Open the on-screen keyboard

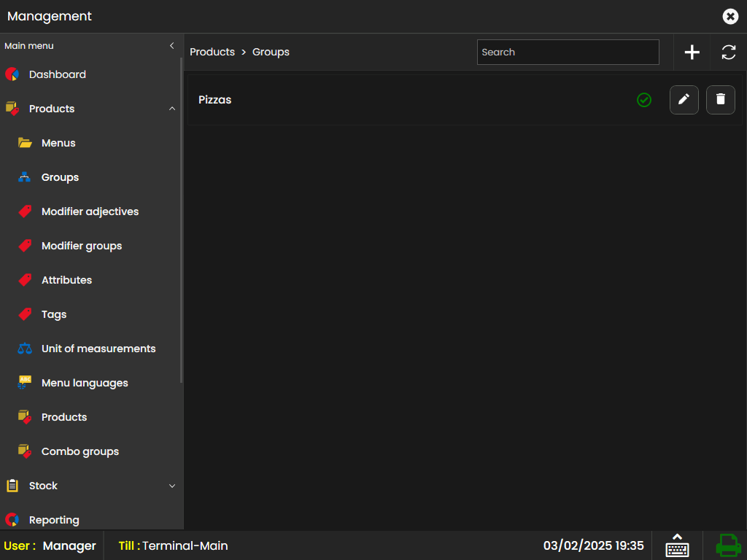point(677,545)
